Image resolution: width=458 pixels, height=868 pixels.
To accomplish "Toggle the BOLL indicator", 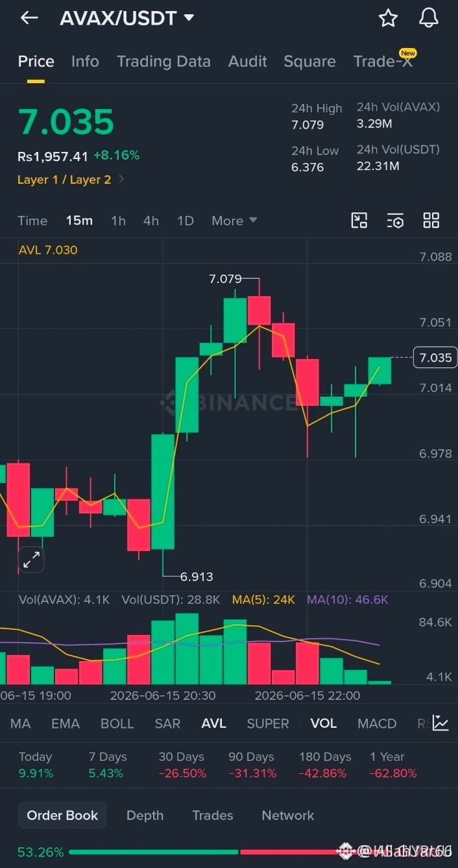I will pyautogui.click(x=117, y=723).
